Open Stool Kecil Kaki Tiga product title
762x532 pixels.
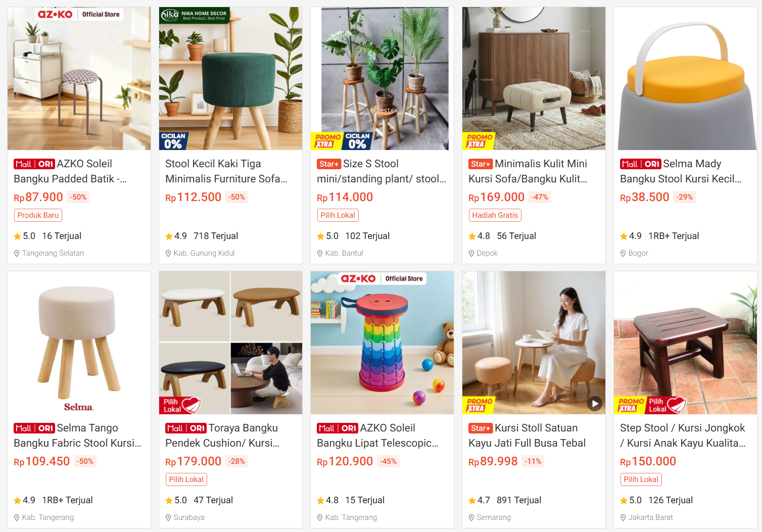(226, 171)
